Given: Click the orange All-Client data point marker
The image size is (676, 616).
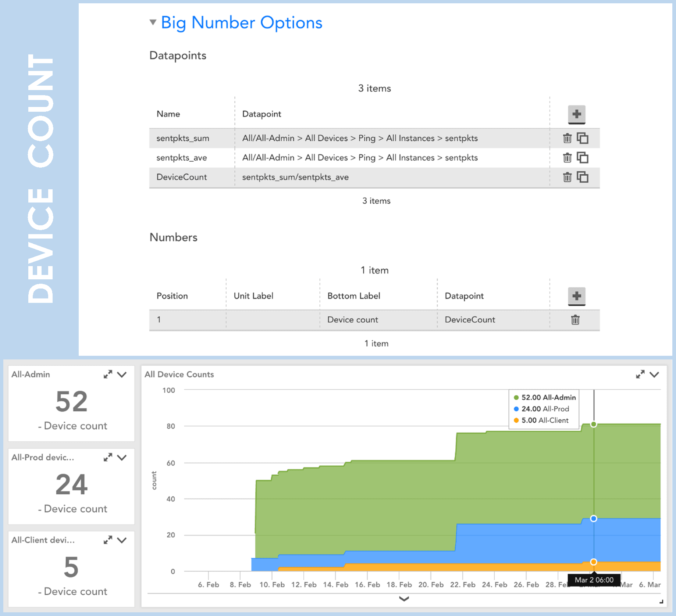Looking at the screenshot, I should point(594,562).
